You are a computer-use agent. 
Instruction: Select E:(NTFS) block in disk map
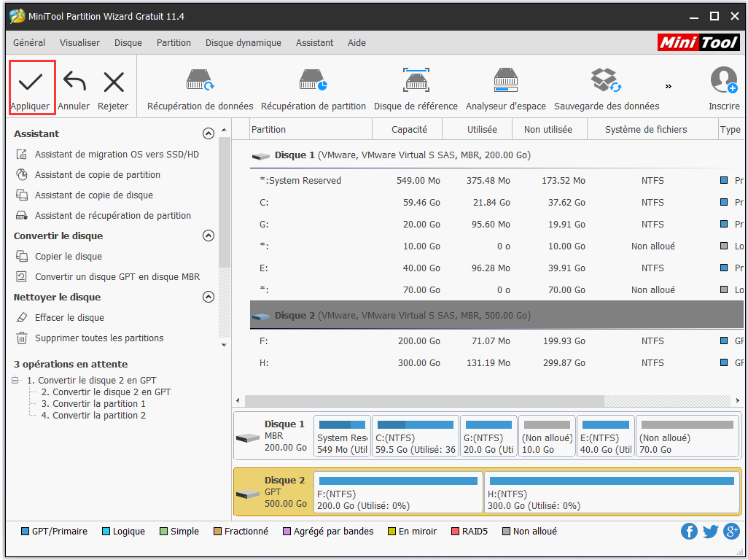(x=605, y=436)
